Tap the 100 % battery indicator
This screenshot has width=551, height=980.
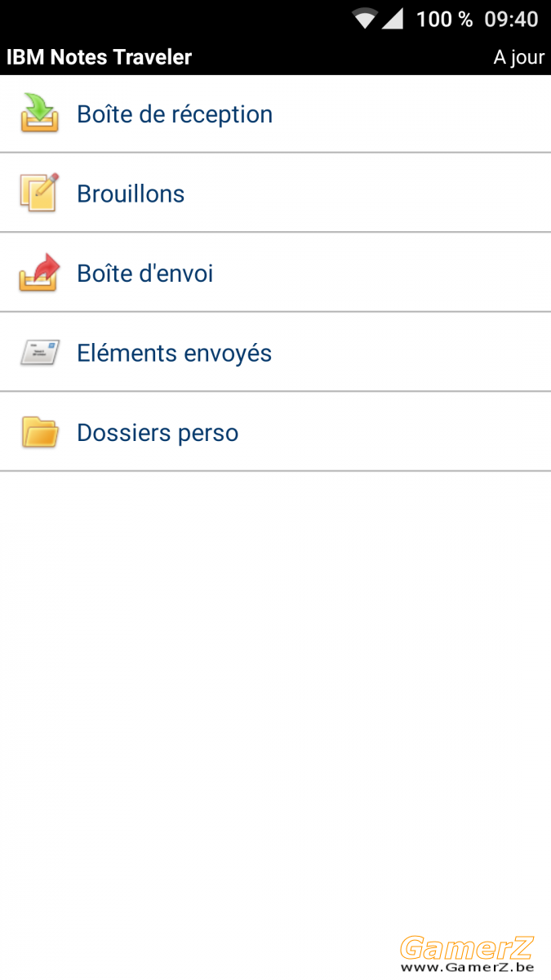444,19
